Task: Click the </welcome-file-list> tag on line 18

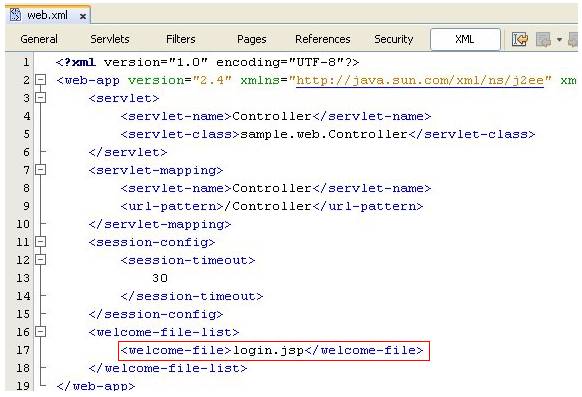Action: (x=168, y=368)
